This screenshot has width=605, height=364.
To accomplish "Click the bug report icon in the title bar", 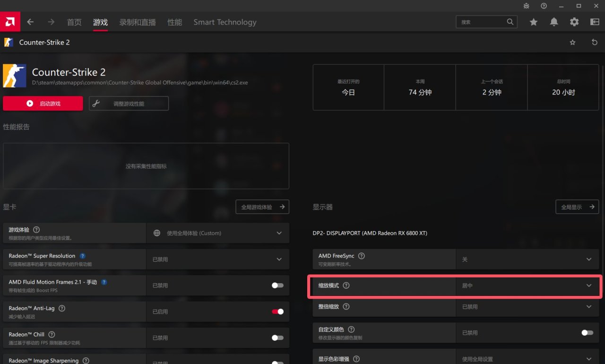I will [x=527, y=6].
